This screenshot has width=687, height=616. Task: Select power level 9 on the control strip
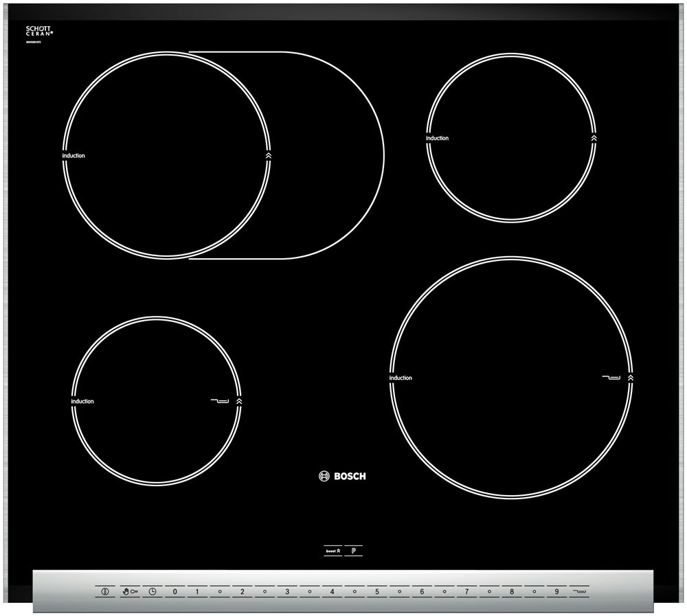tap(556, 591)
